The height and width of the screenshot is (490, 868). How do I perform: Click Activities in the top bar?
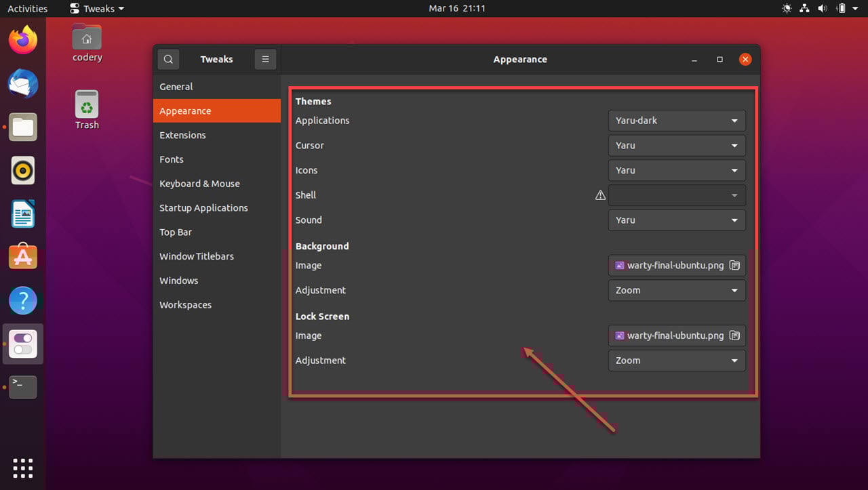coord(27,9)
